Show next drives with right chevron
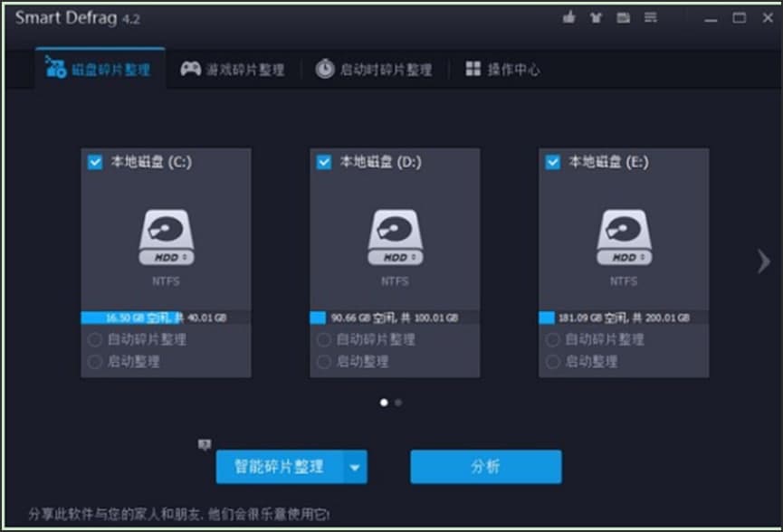Image resolution: width=783 pixels, height=532 pixels. coord(763,261)
